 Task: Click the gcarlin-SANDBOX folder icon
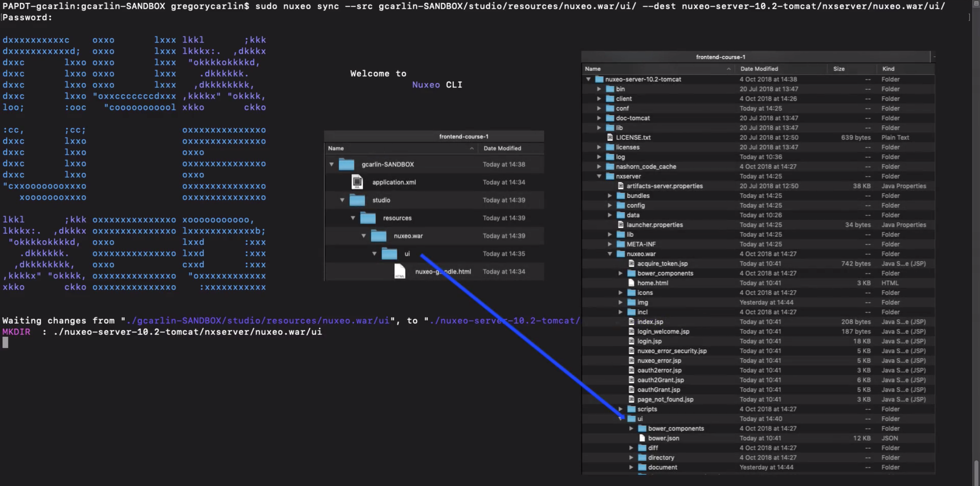click(346, 164)
